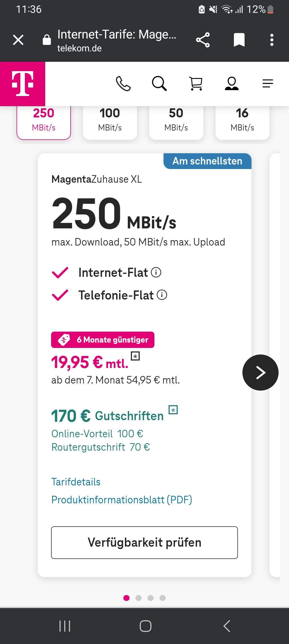Open the Tarifdetails link
The width and height of the screenshot is (289, 644).
76,482
